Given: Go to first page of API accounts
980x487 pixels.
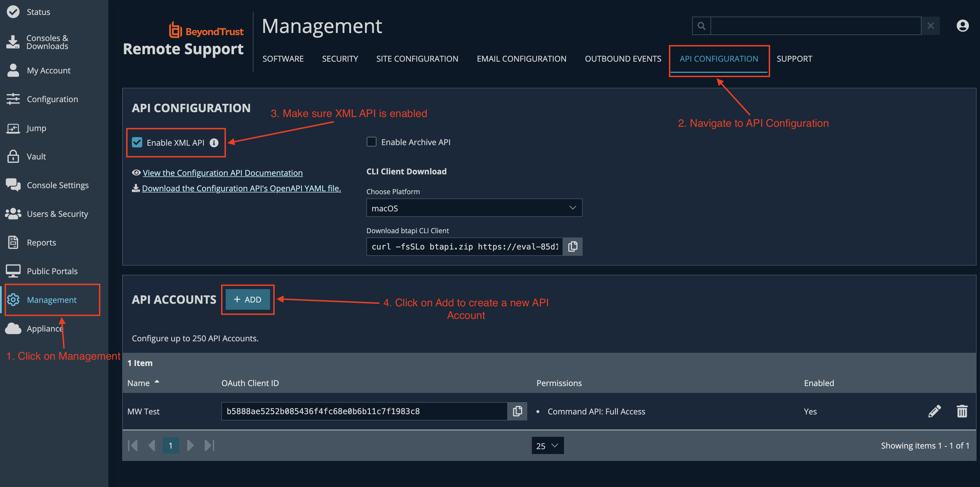Looking at the screenshot, I should (133, 445).
